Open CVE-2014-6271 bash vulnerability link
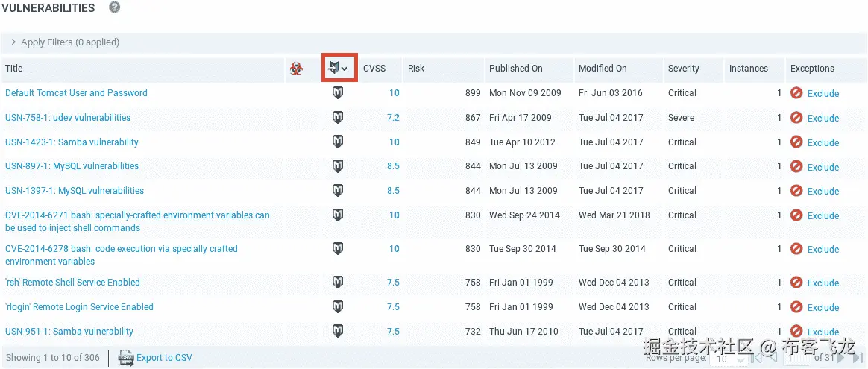 point(138,221)
